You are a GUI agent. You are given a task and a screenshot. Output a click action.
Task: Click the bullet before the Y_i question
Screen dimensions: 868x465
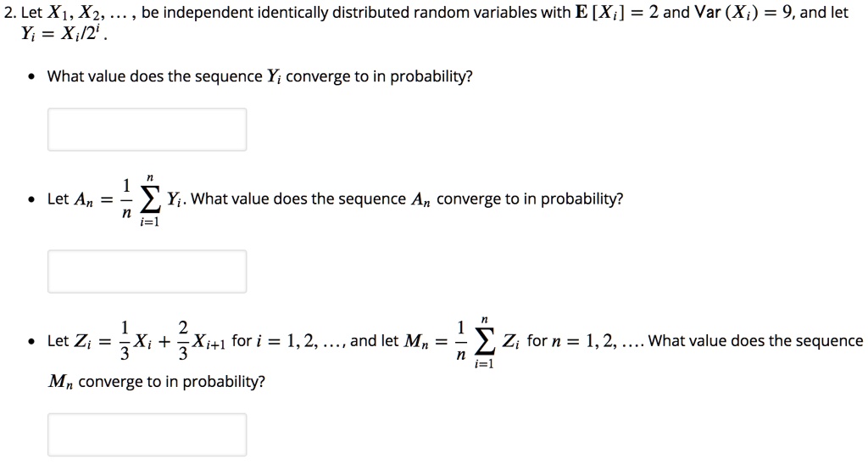point(34,76)
